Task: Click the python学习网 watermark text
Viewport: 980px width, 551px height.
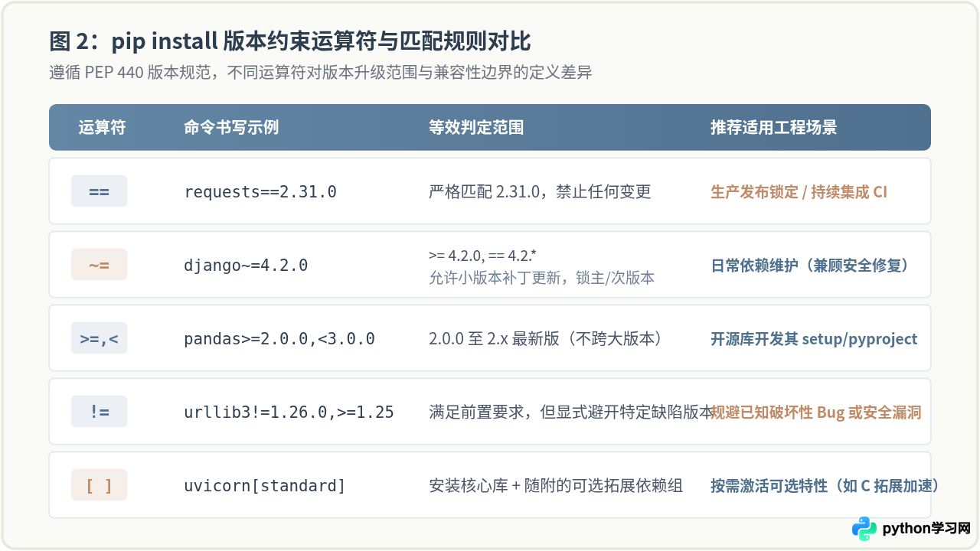Action: pyautogui.click(x=926, y=529)
